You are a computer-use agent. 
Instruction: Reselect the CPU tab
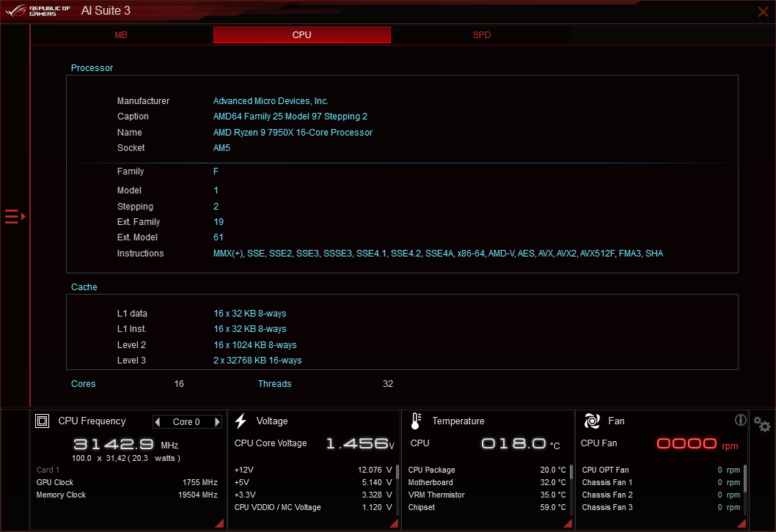pos(301,34)
